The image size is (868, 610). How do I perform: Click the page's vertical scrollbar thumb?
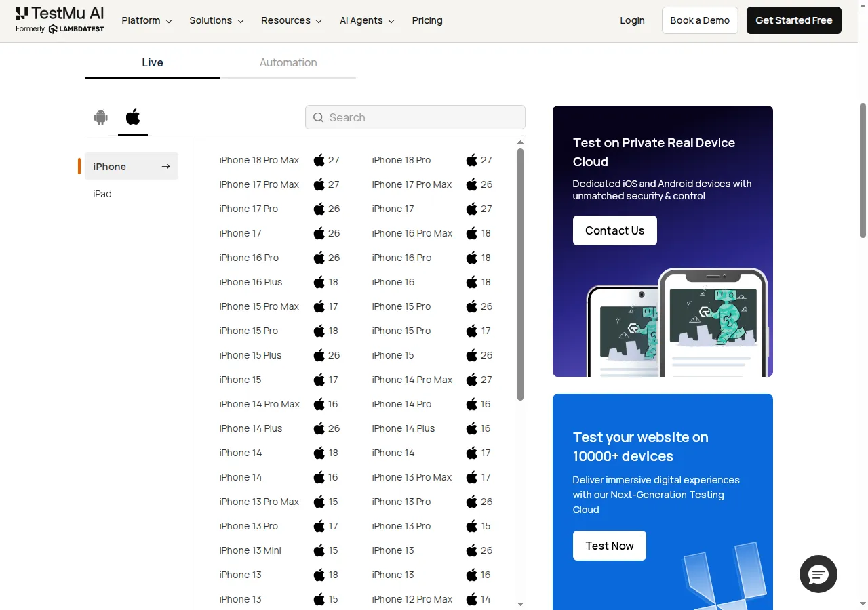863,171
